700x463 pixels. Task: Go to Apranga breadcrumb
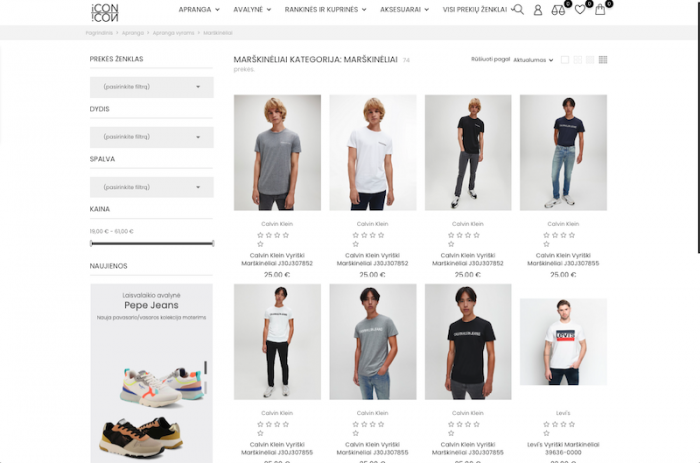coord(133,33)
